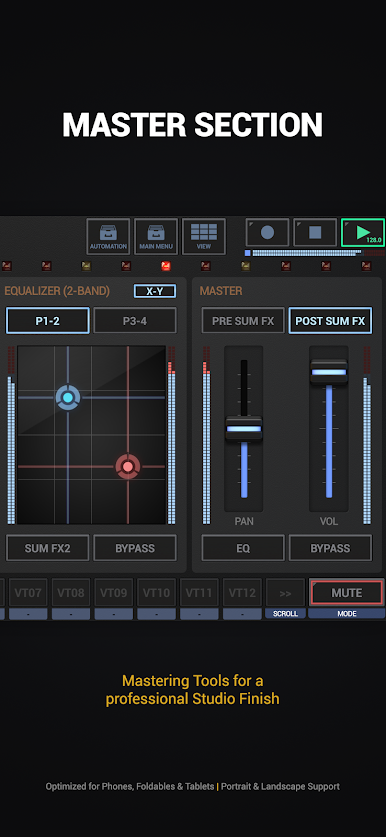
Task: Select the PRE SUM FX tab
Action: point(243,320)
